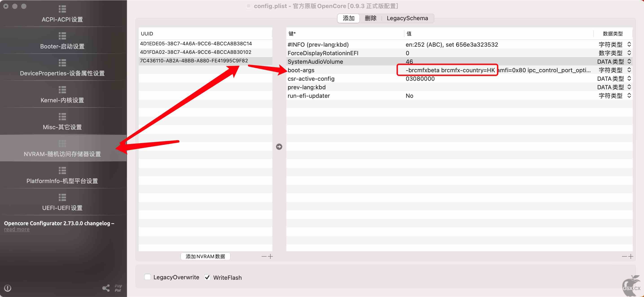Viewport: 644px width, 297px height.
Task: Click the 数据类型 column header
Action: tap(613, 33)
